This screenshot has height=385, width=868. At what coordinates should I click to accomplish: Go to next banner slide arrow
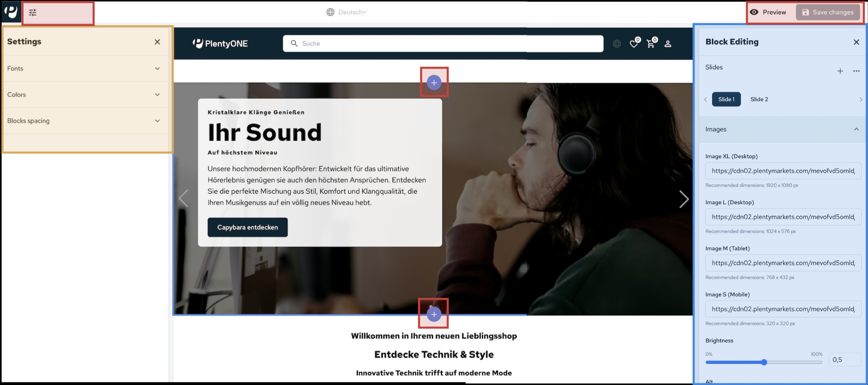[x=684, y=199]
